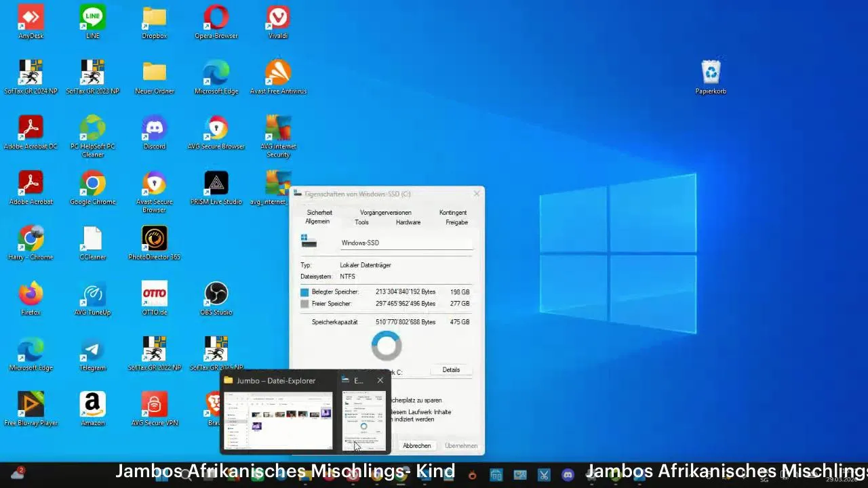This screenshot has height=488, width=868.
Task: Click the grey Freier Speicher swatch
Action: 304,304
